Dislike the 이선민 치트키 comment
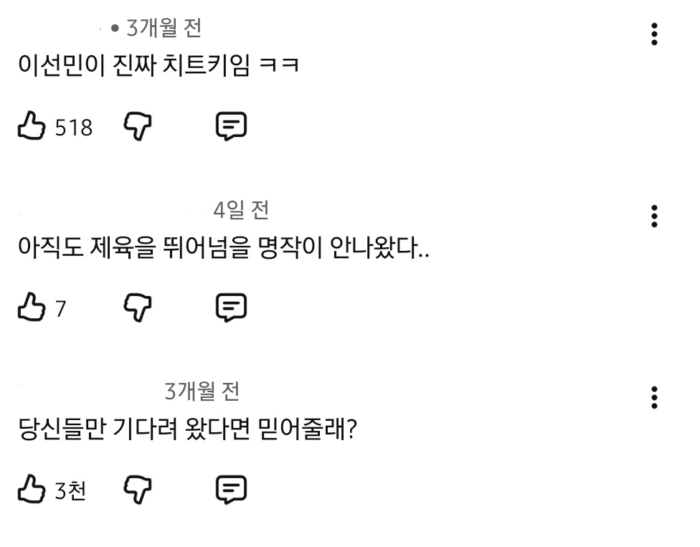Screen dimensions: 700x547 [x=136, y=126]
